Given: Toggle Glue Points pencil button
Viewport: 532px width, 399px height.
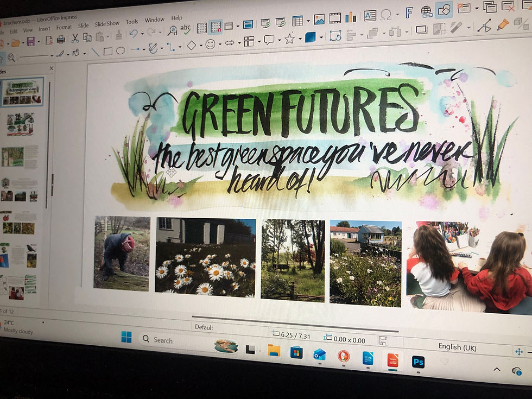Looking at the screenshot, I should click(x=504, y=24).
